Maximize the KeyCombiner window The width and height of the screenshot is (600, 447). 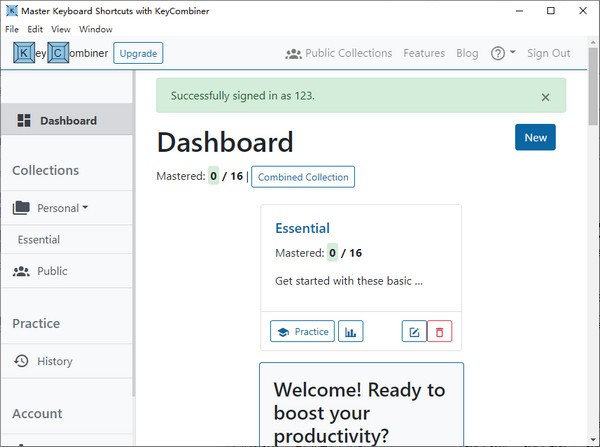(551, 11)
